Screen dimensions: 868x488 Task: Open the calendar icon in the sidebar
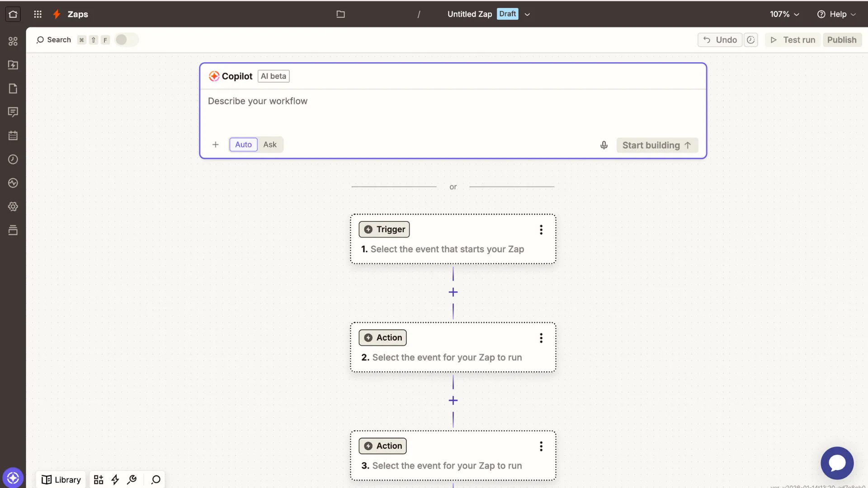[13, 136]
